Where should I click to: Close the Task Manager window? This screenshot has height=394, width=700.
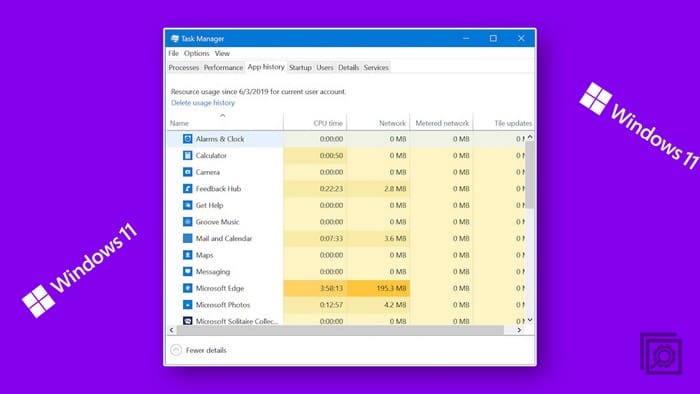tap(521, 38)
